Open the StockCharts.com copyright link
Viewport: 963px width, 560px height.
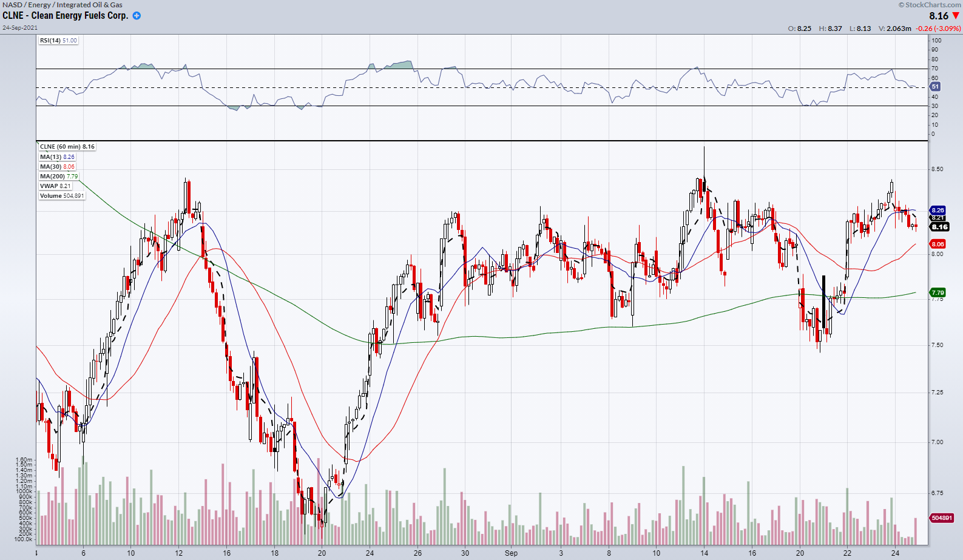tap(930, 5)
